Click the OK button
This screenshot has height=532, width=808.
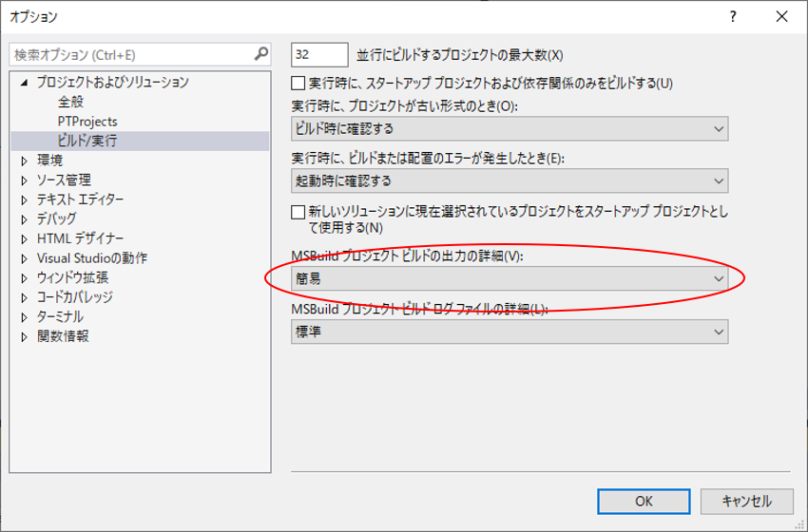pos(644,501)
